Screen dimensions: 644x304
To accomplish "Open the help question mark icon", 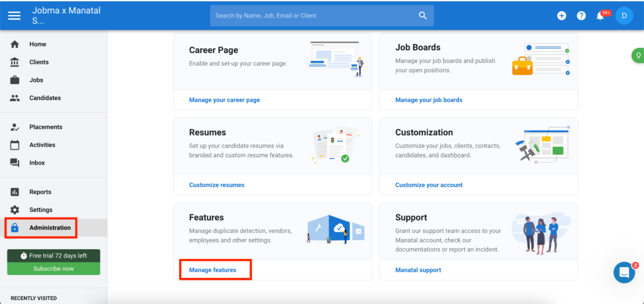I will click(581, 16).
